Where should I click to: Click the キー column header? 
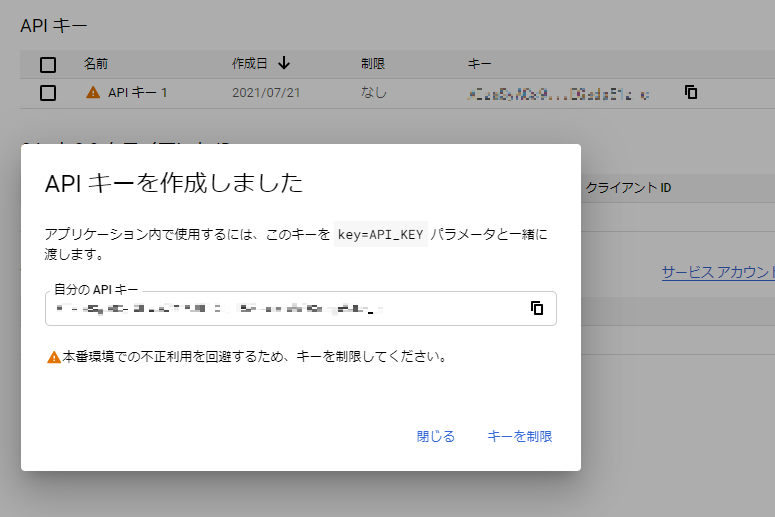click(479, 64)
